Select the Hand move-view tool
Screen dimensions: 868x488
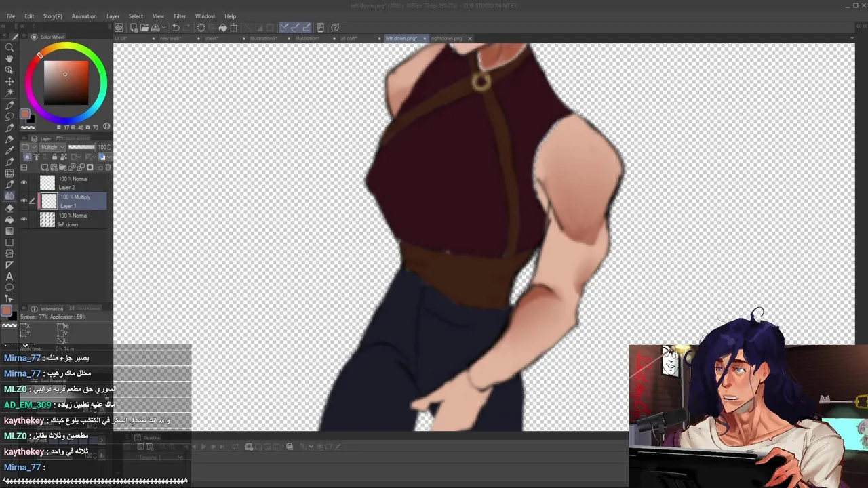coord(9,59)
